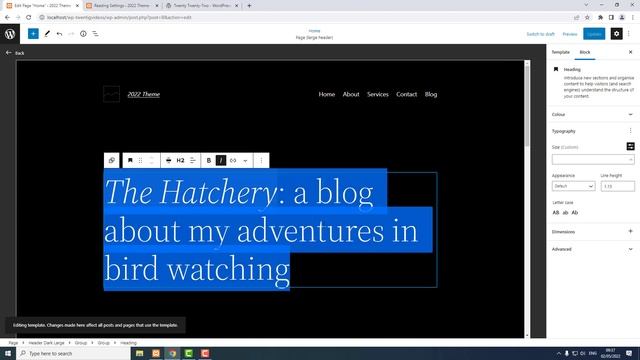Change block type via Heading bookmark icon
Image resolution: width=640 pixels, height=360 pixels.
(x=130, y=160)
